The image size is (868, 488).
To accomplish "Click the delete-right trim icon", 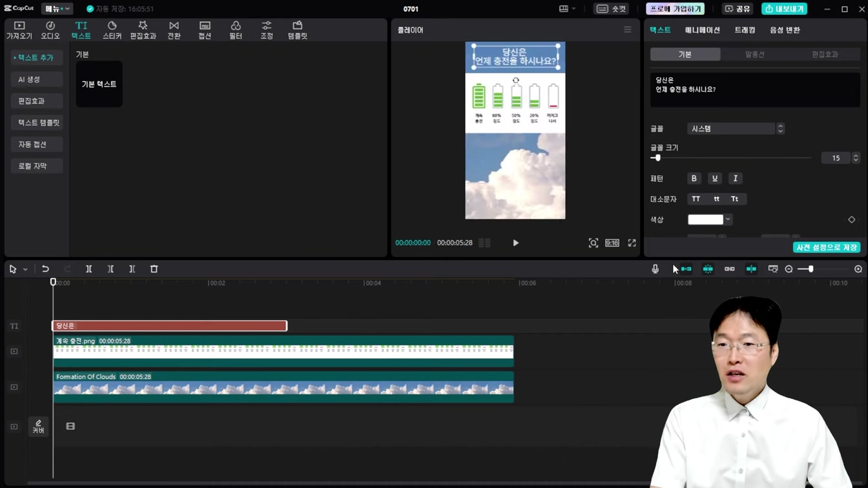I will point(132,269).
